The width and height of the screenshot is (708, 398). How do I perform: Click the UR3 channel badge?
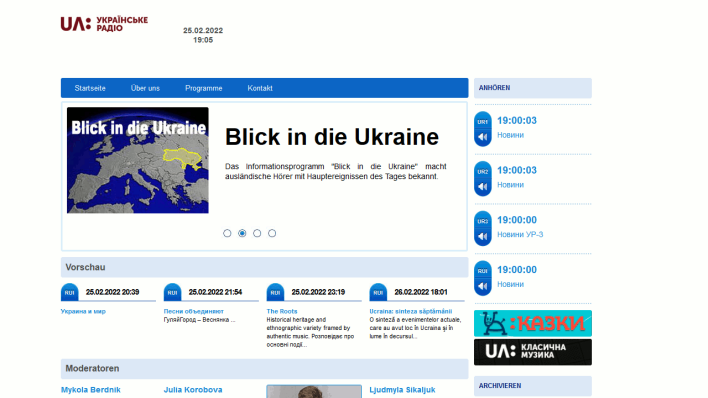(483, 220)
